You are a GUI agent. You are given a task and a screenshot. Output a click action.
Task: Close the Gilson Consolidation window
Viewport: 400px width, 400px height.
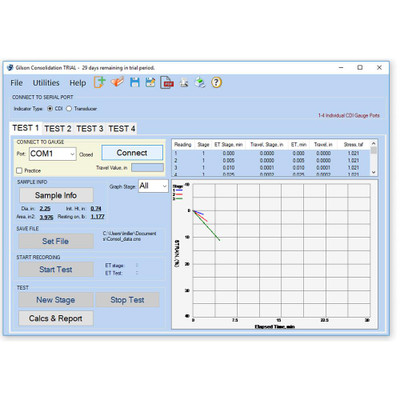pos(379,67)
